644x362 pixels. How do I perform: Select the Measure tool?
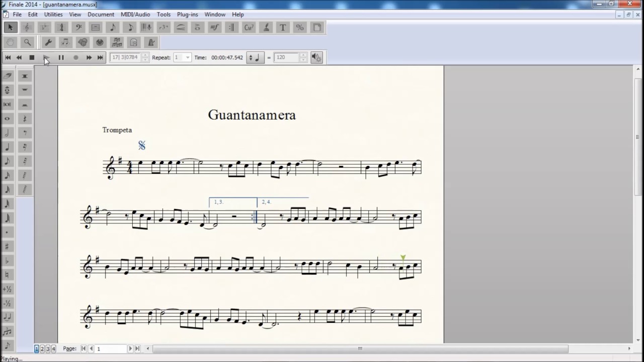96,27
